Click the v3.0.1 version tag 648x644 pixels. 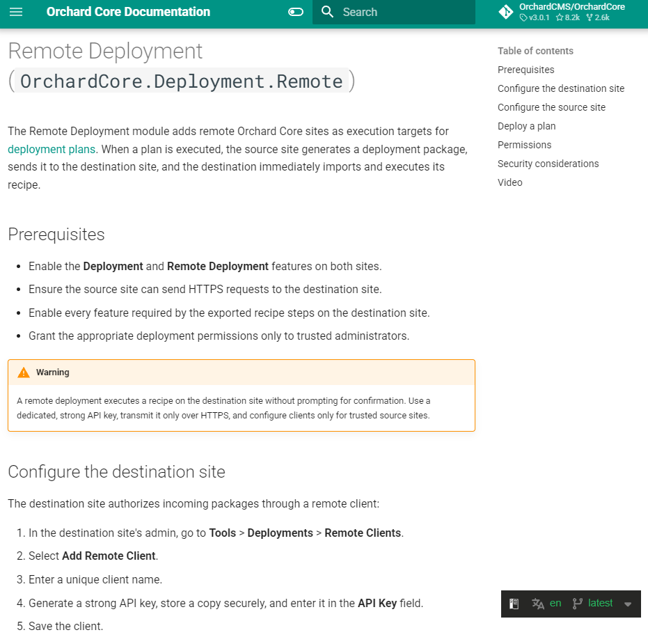click(535, 17)
